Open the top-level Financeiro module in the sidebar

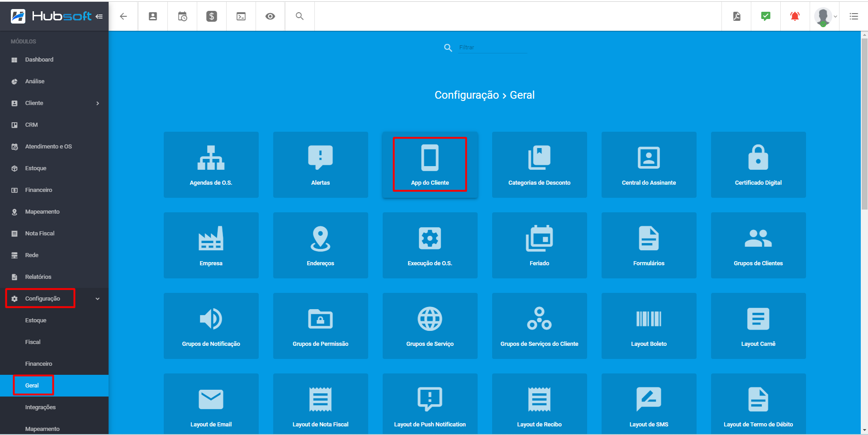pyautogui.click(x=54, y=190)
